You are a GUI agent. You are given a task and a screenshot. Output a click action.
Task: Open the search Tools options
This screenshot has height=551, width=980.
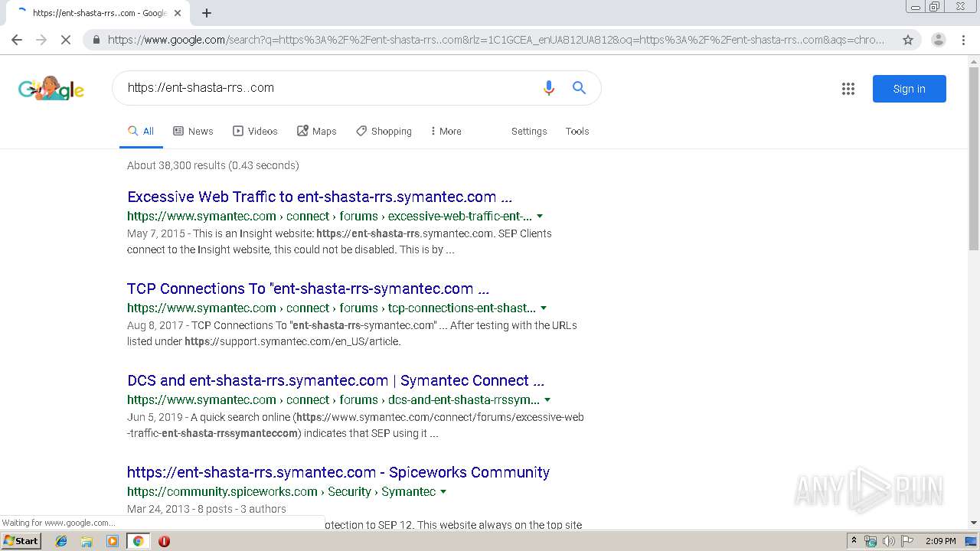coord(577,131)
